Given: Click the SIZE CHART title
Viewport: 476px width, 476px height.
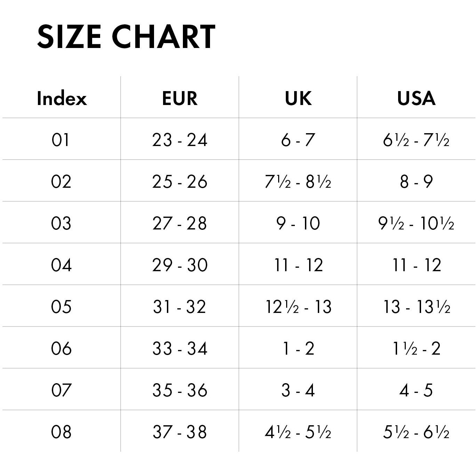Looking at the screenshot, I should click(x=126, y=37).
